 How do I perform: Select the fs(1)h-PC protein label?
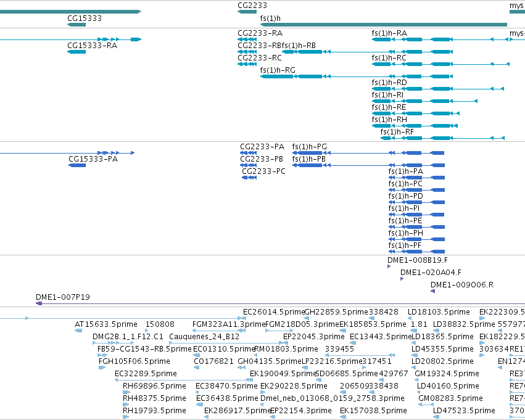(405, 184)
